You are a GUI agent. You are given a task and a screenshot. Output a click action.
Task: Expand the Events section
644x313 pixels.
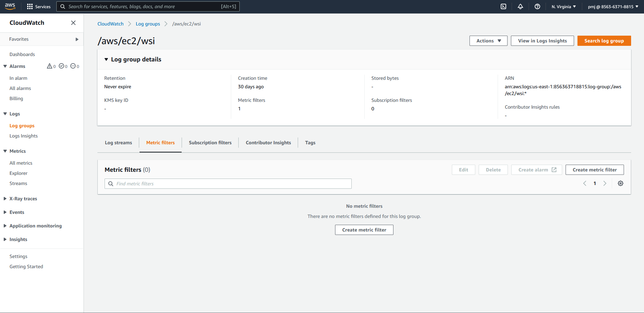click(5, 212)
